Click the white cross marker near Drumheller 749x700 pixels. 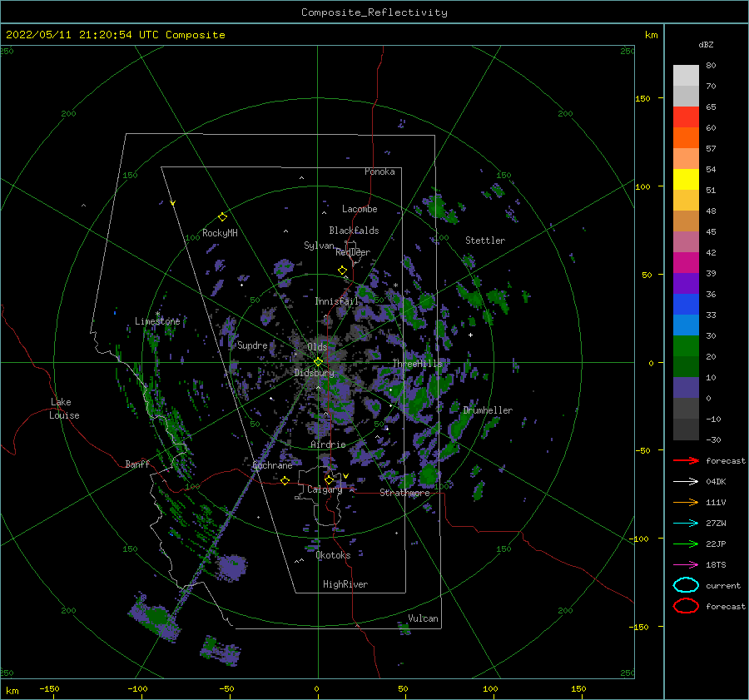click(470, 335)
